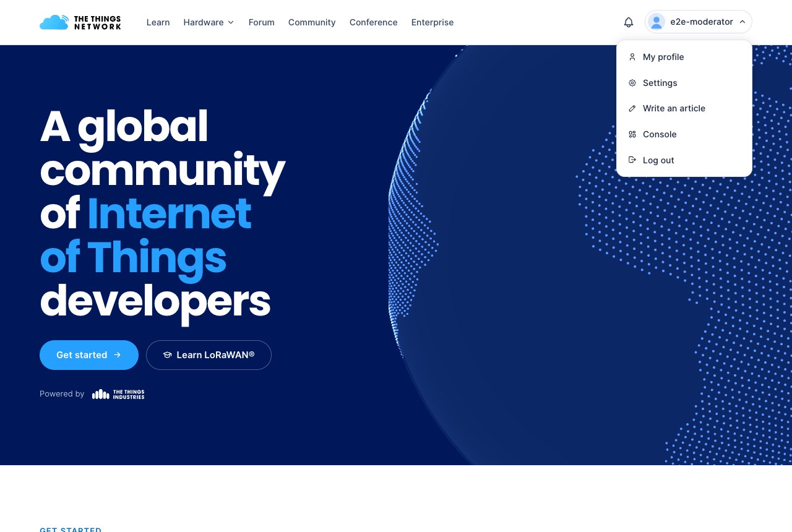
Task: Click The Things Network cloud logo
Action: 80,22
